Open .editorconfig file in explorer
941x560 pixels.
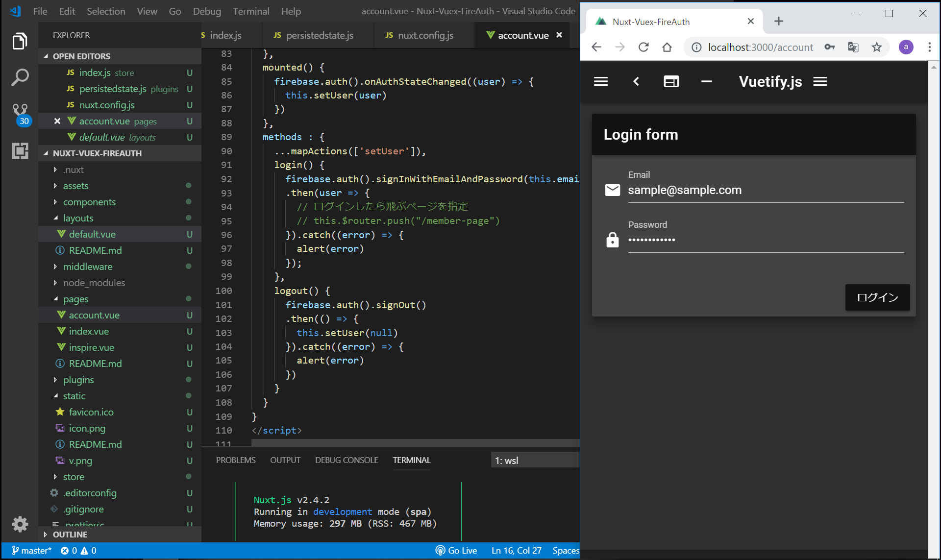tap(120, 493)
